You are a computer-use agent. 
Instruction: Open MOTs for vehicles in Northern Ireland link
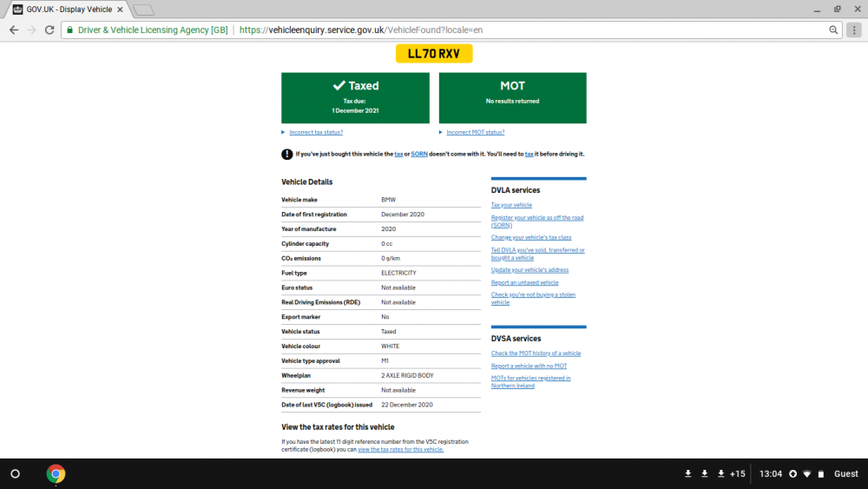pyautogui.click(x=530, y=381)
